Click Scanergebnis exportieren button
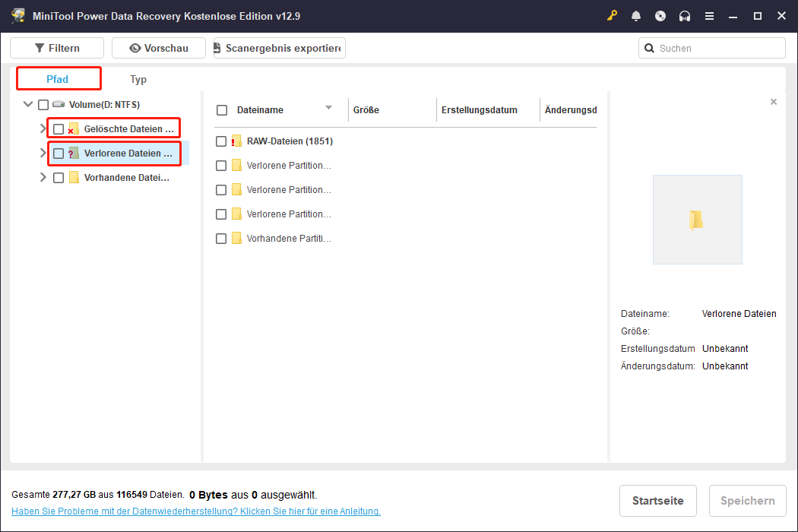The width and height of the screenshot is (798, 532). pos(280,48)
